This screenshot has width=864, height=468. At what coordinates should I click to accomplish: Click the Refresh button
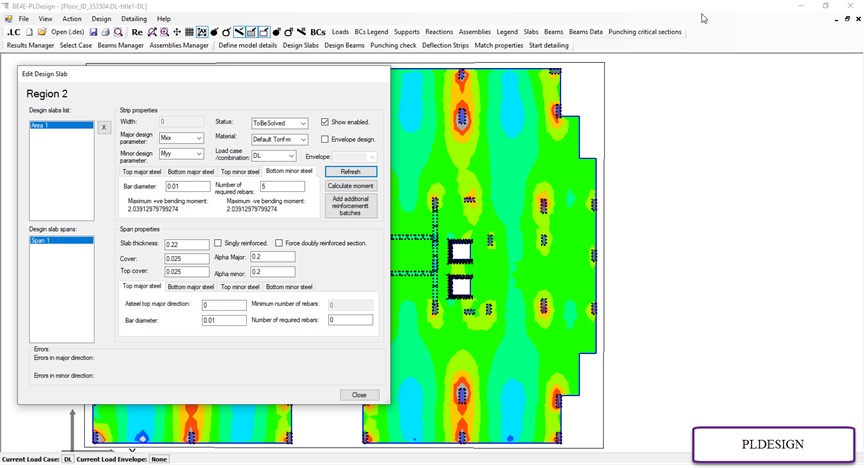coord(350,172)
